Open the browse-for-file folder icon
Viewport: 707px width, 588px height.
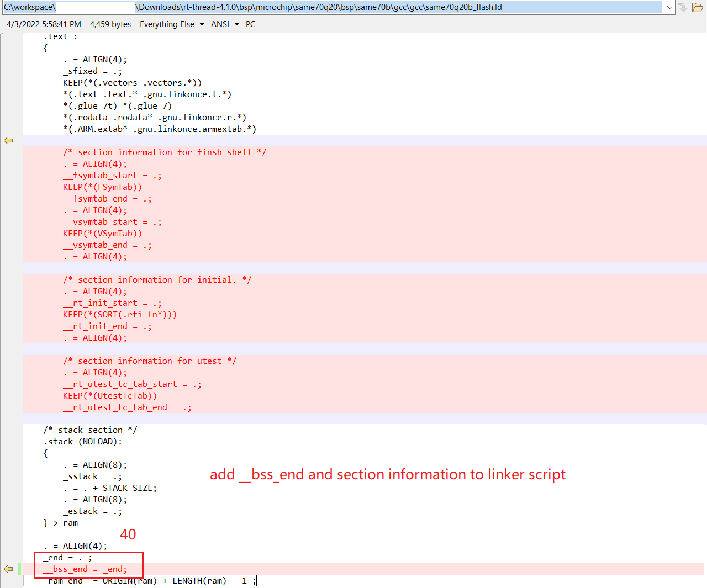click(x=697, y=7)
